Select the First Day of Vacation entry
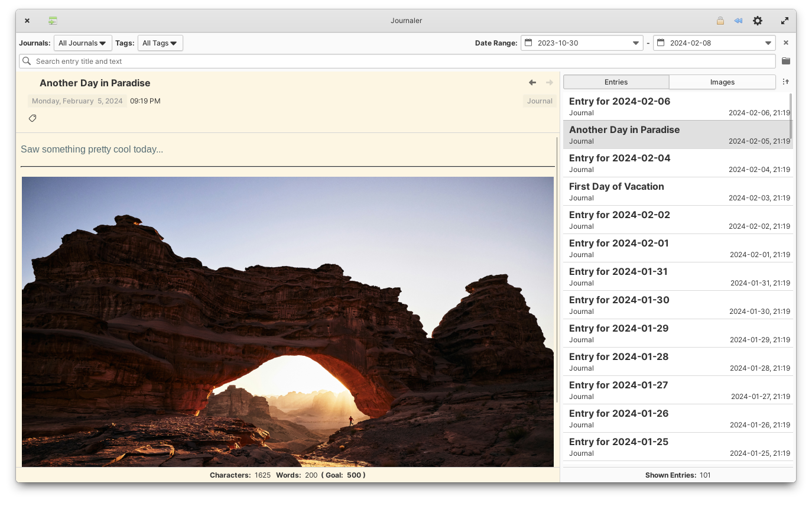The width and height of the screenshot is (812, 506). (678, 192)
